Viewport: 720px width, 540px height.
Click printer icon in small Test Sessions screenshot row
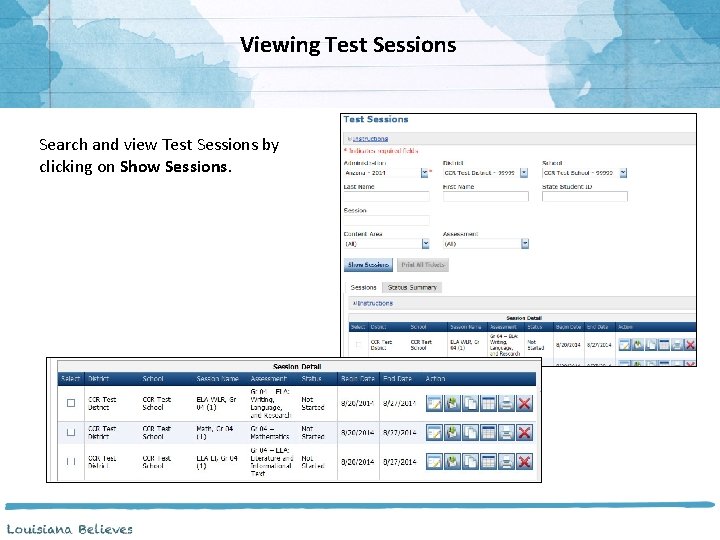tap(677, 344)
